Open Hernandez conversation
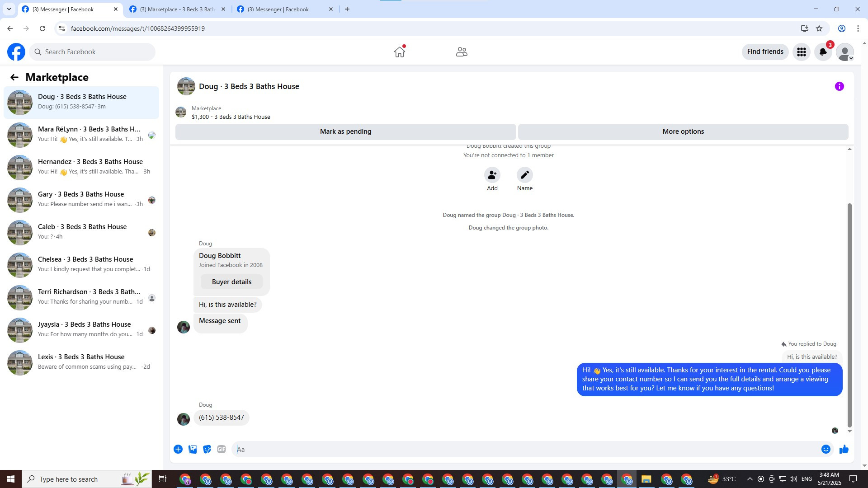 pos(81,167)
